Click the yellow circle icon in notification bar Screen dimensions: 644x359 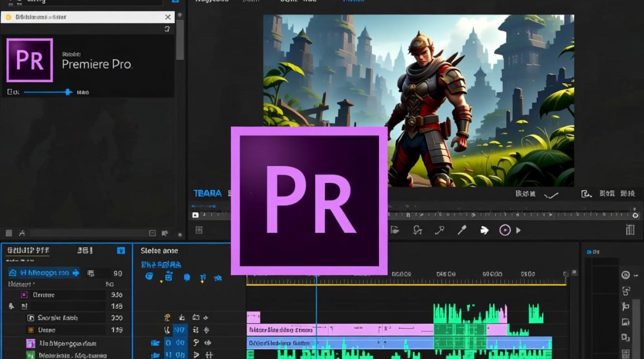8,17
